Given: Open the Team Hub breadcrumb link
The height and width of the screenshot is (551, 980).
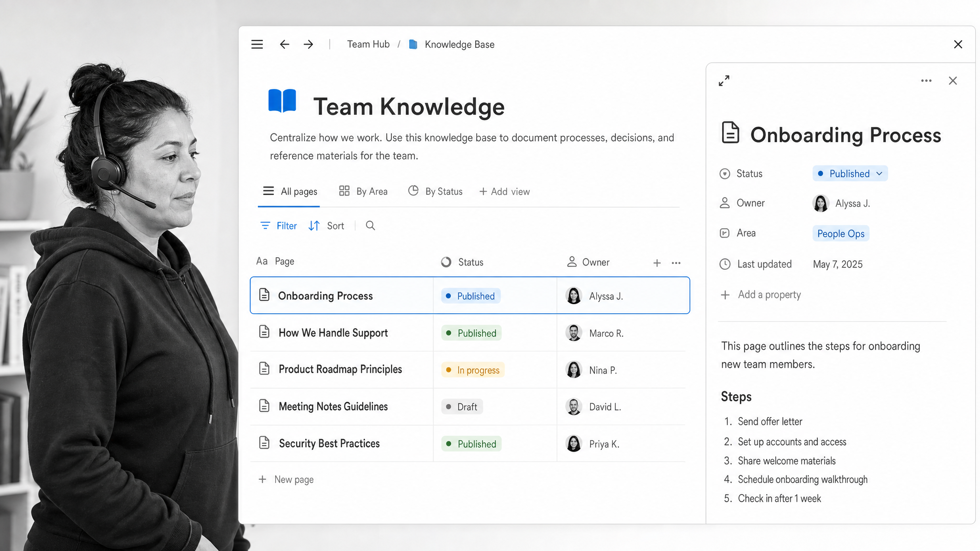Looking at the screenshot, I should point(368,44).
